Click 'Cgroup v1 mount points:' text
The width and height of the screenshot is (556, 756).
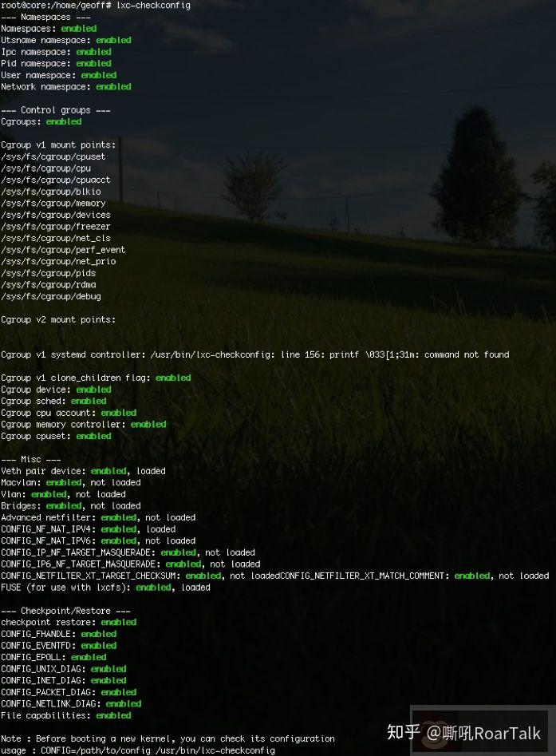[x=58, y=144]
